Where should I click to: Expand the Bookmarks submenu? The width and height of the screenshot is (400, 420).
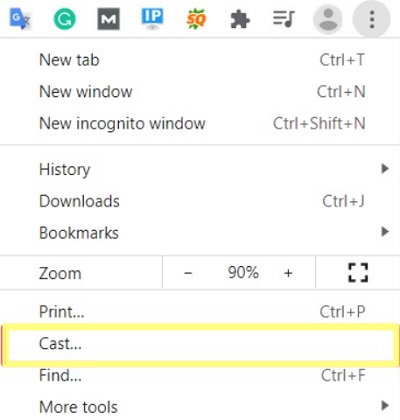point(200,233)
